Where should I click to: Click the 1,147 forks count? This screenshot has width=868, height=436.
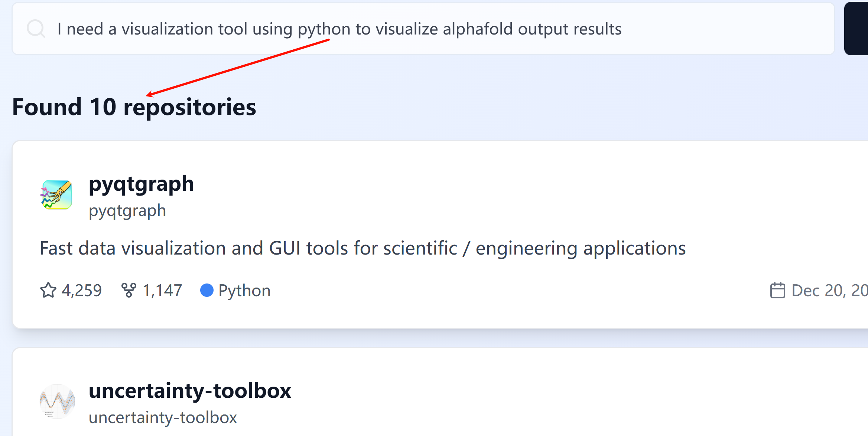pos(162,290)
